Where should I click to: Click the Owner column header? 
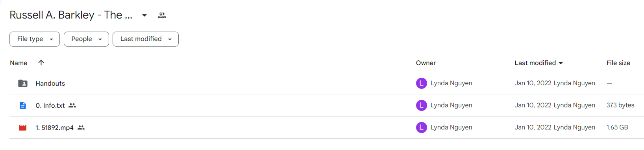(426, 63)
